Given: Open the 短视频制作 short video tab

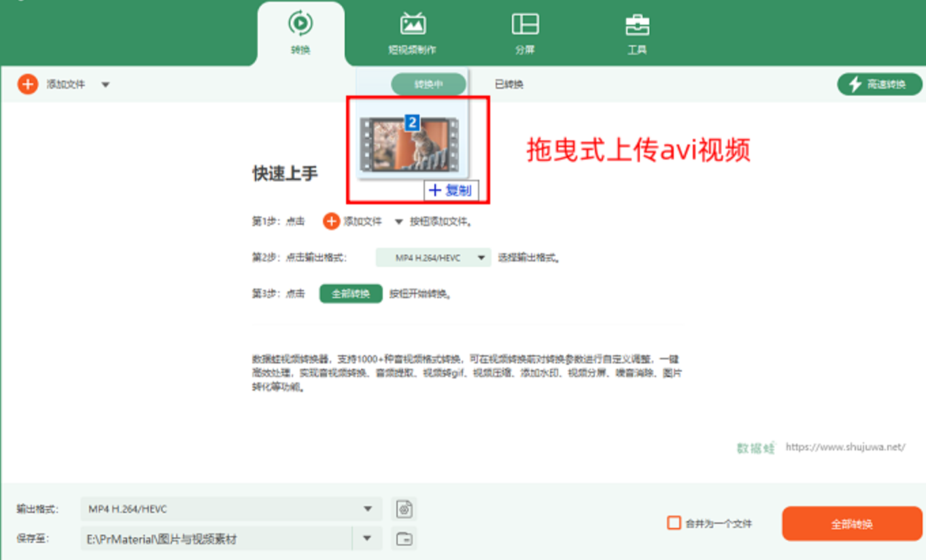Looking at the screenshot, I should 412,33.
